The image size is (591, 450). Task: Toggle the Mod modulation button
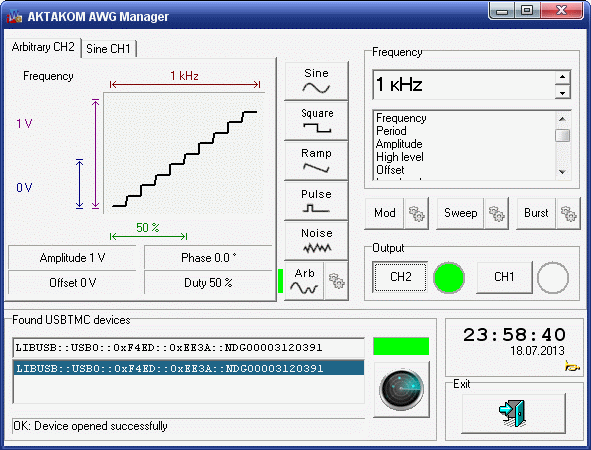click(385, 213)
